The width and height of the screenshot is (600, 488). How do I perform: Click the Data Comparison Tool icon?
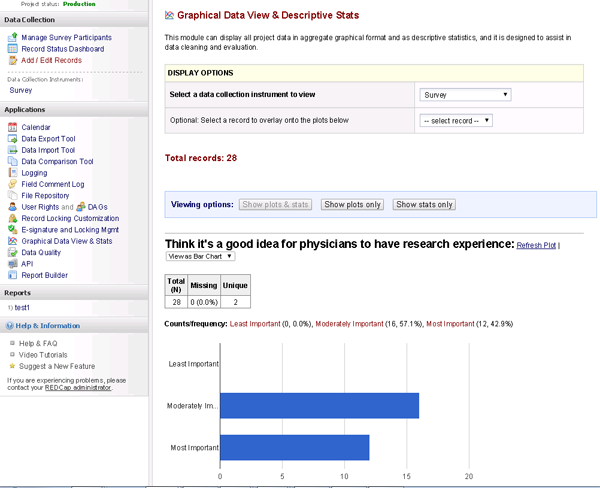click(13, 161)
